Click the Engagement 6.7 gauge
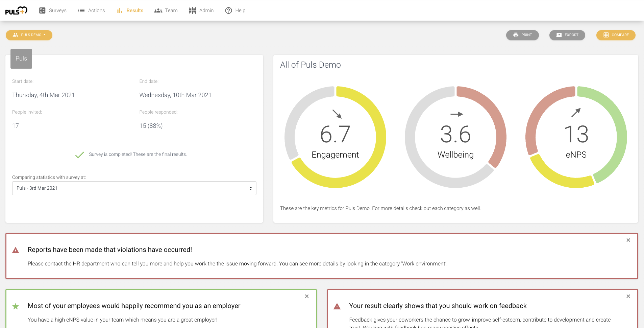Screen dimensions: 644x328 (335, 137)
